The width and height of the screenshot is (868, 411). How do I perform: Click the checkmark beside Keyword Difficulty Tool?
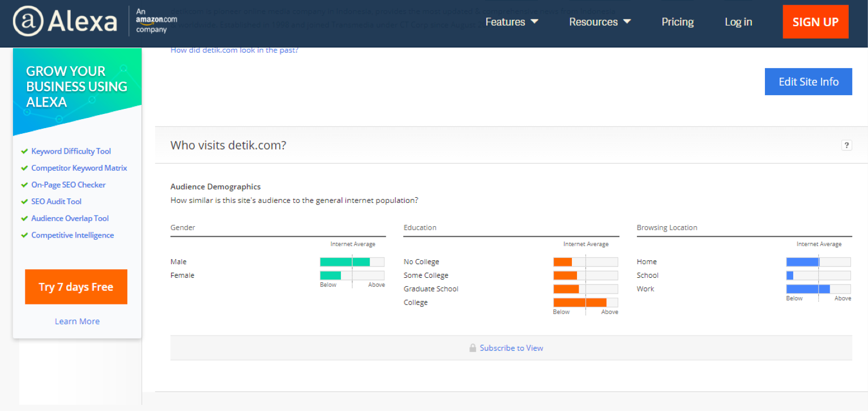24,151
